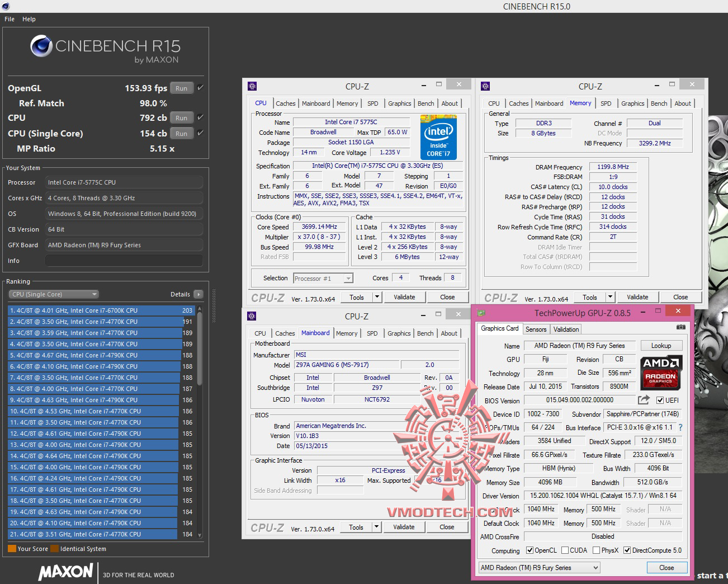Toggle the CPU (Single Core) test checkmark

tap(200, 133)
